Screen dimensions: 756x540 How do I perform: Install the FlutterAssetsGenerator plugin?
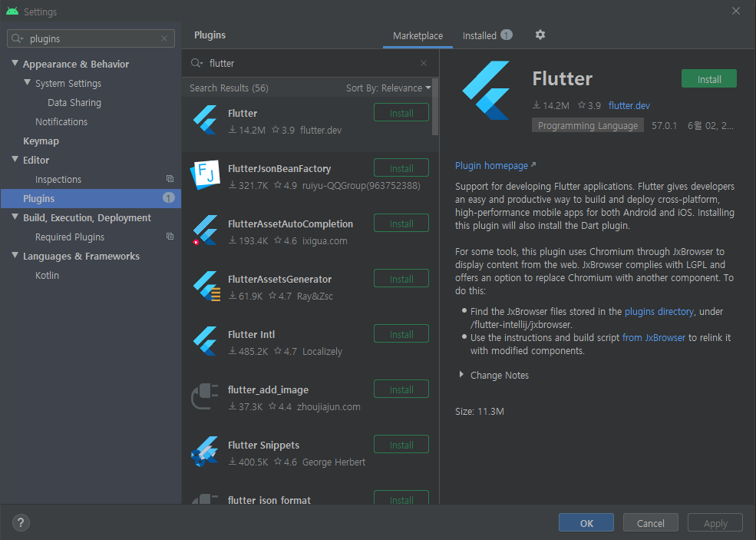pyautogui.click(x=401, y=279)
